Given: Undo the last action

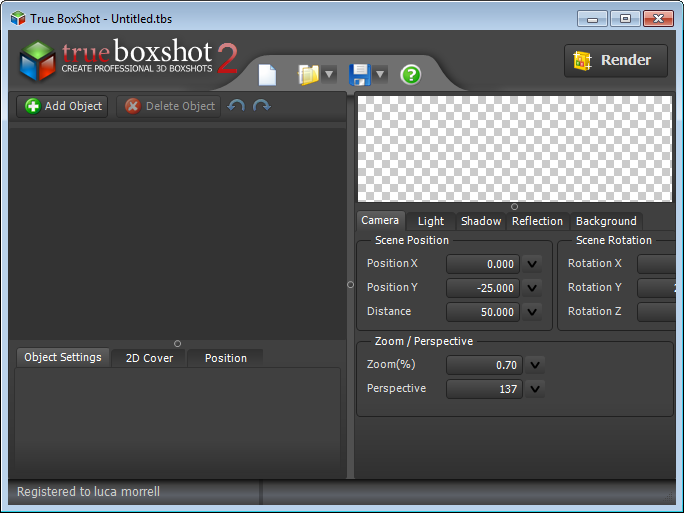Looking at the screenshot, I should point(236,106).
